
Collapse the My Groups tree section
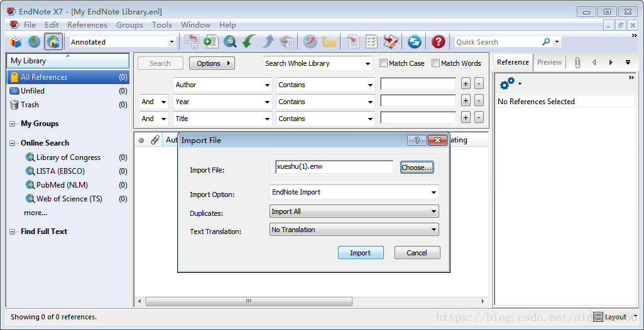(x=13, y=124)
